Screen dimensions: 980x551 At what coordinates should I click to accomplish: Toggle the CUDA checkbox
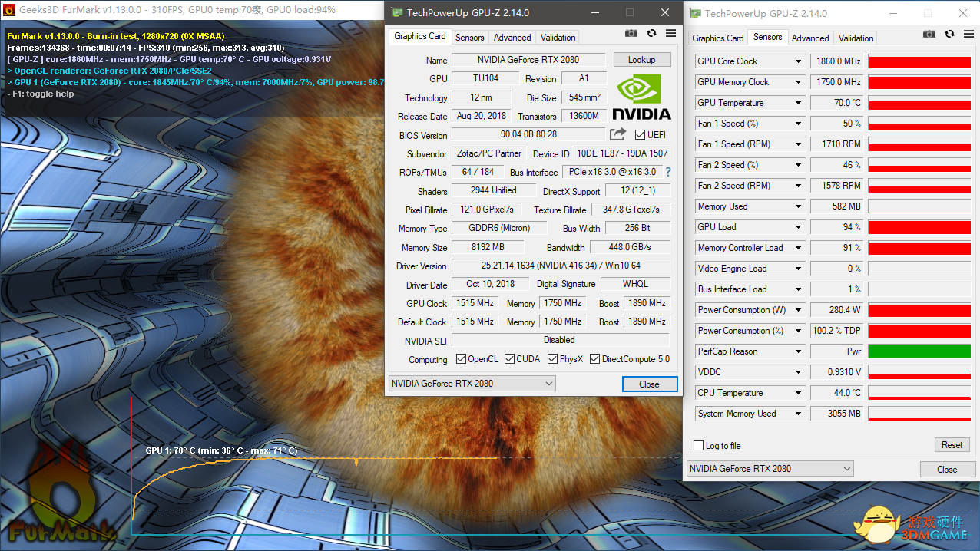[508, 359]
